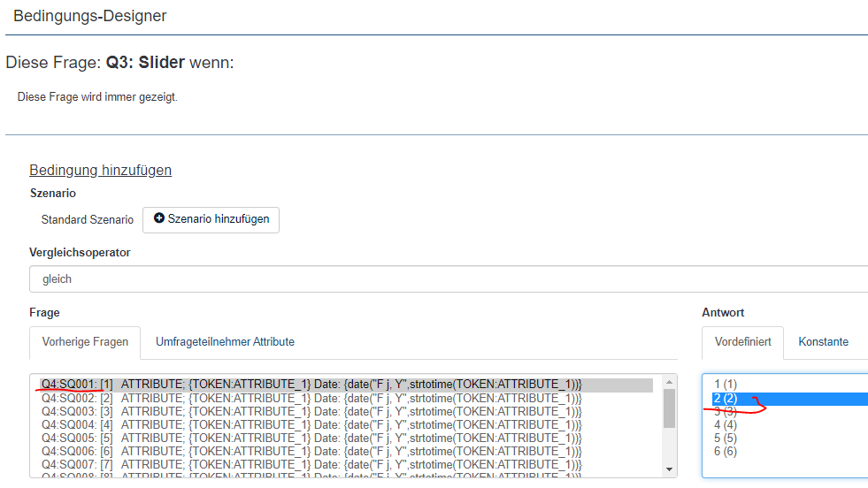Choose question Q4:SQ006 from the list
868x488 pixels.
click(310, 451)
